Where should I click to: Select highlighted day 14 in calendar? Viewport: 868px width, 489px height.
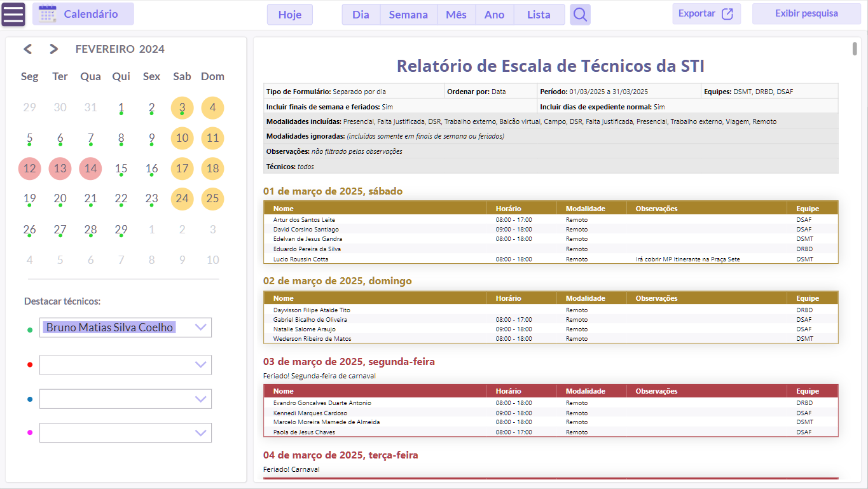pos(91,169)
